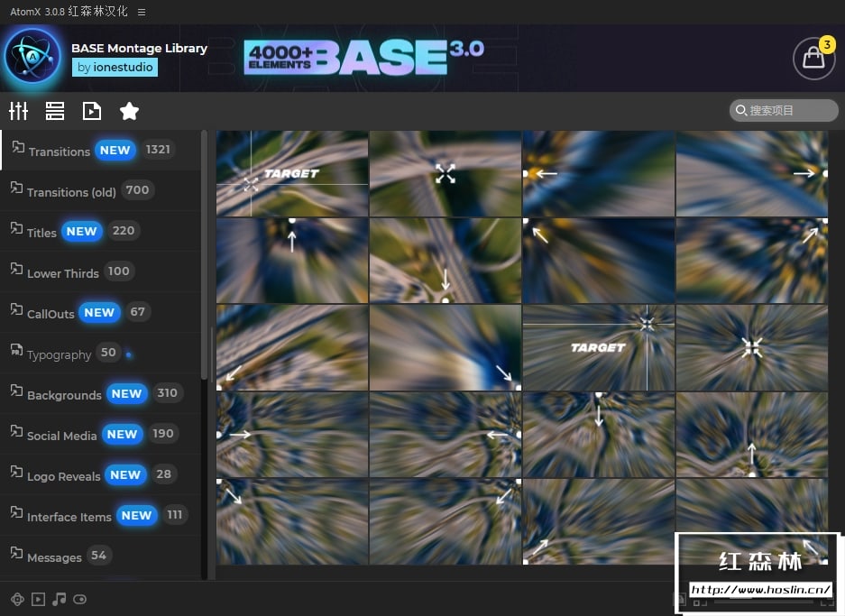
Task: Open the media file play icon
Action: click(92, 111)
